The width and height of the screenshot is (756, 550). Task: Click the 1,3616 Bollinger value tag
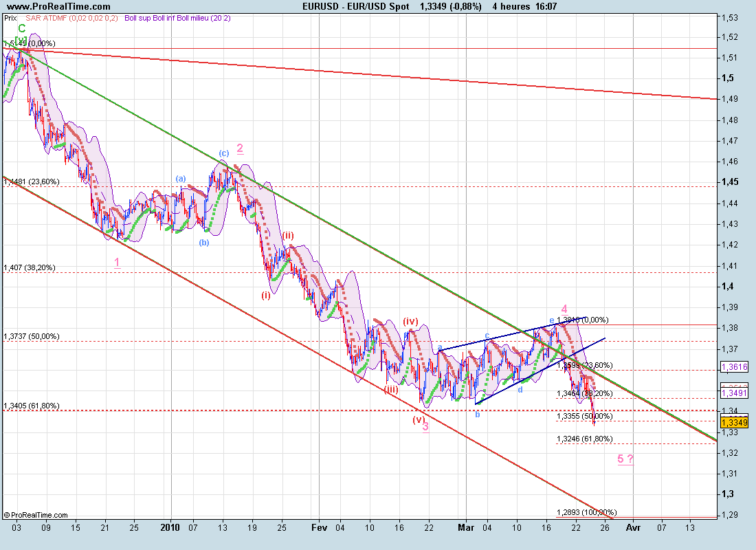[734, 366]
